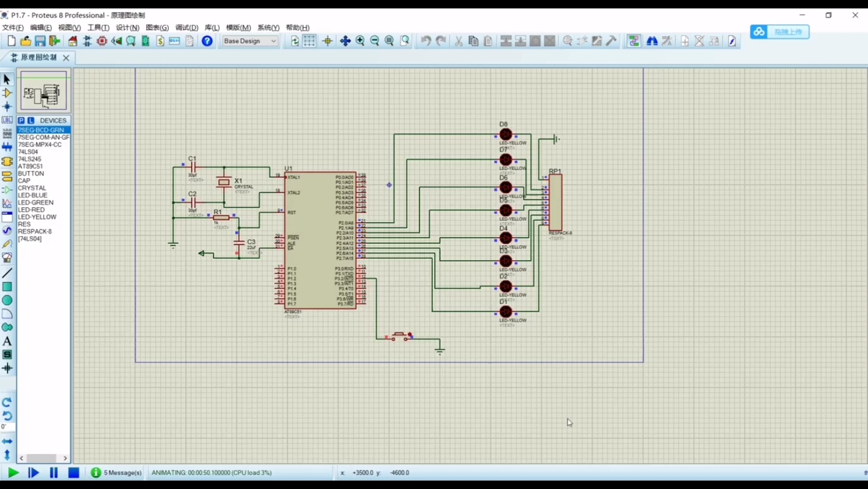Open the 工具(T) menu

coord(98,28)
